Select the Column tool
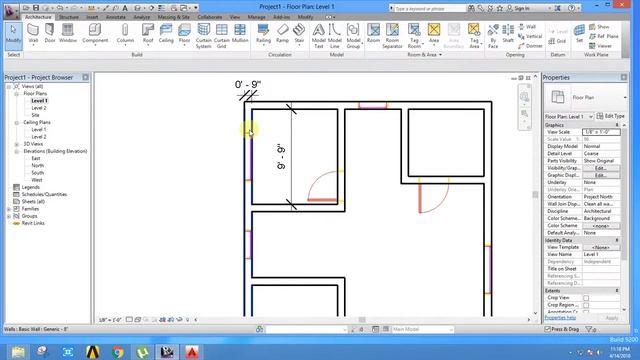This screenshot has width=640, height=360. pyautogui.click(x=125, y=34)
